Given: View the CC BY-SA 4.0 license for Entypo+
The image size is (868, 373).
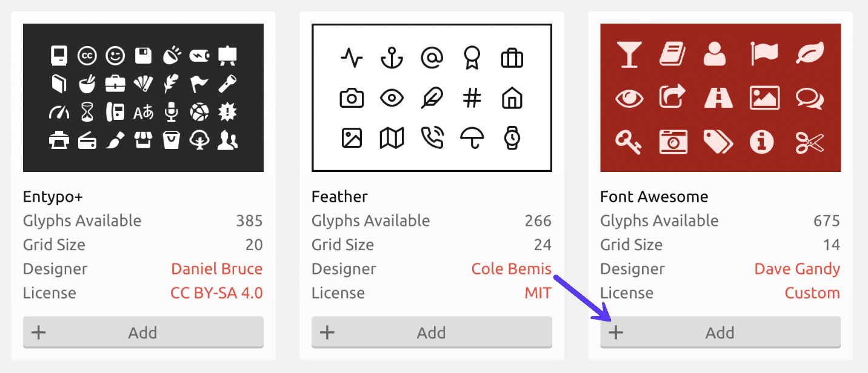Looking at the screenshot, I should click(217, 292).
